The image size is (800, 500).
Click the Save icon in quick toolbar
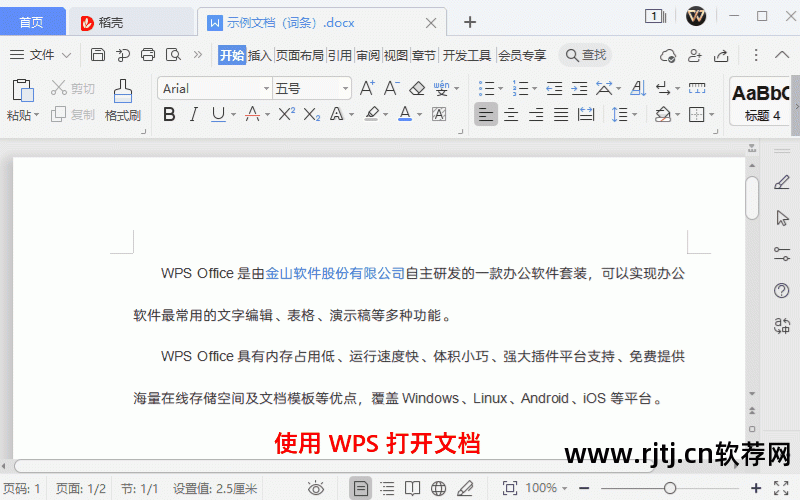(97, 55)
